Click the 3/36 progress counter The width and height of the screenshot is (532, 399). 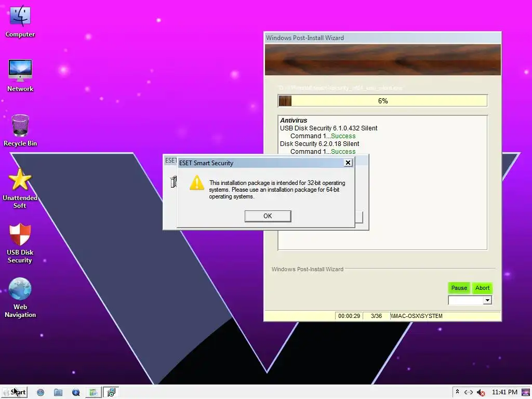point(376,316)
